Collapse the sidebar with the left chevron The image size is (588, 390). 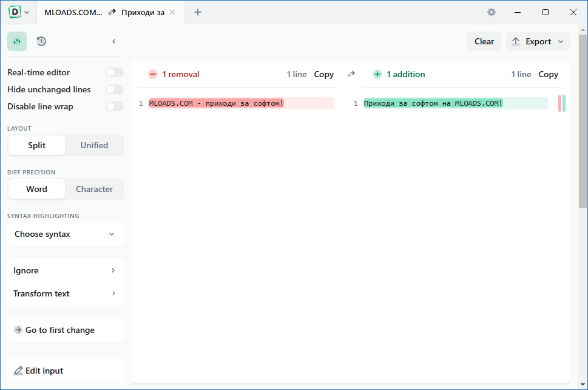point(113,41)
